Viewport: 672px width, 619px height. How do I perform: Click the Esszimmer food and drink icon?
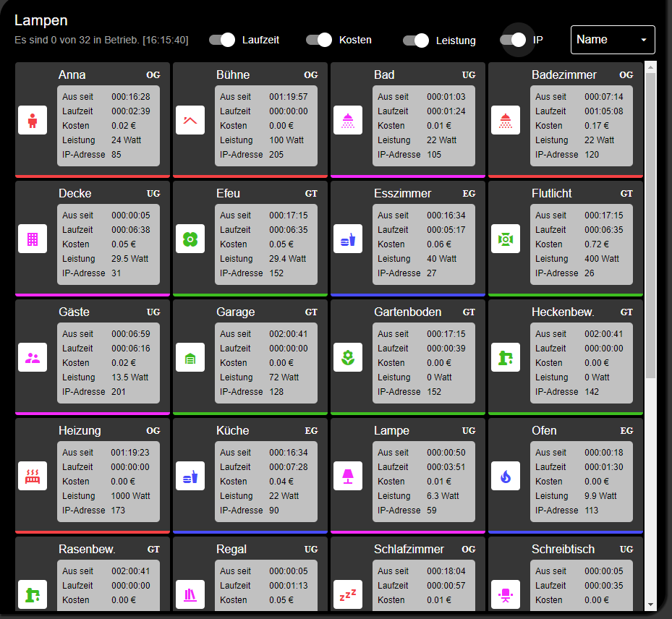[x=348, y=239]
